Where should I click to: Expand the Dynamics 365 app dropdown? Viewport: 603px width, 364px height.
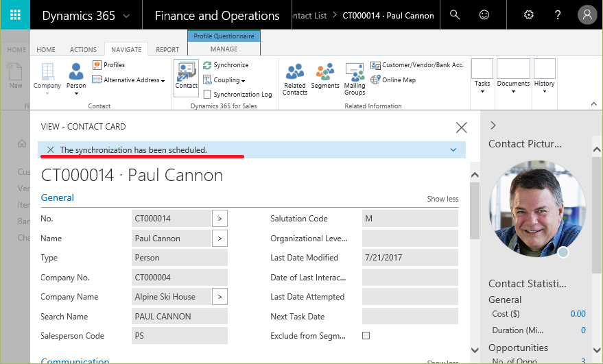tap(126, 16)
